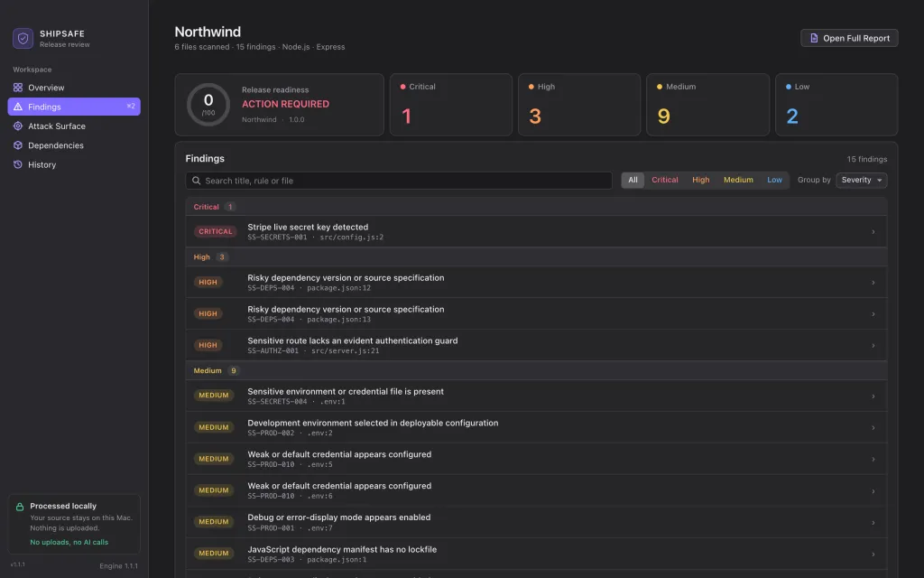Filter findings by Low severity

tap(774, 180)
